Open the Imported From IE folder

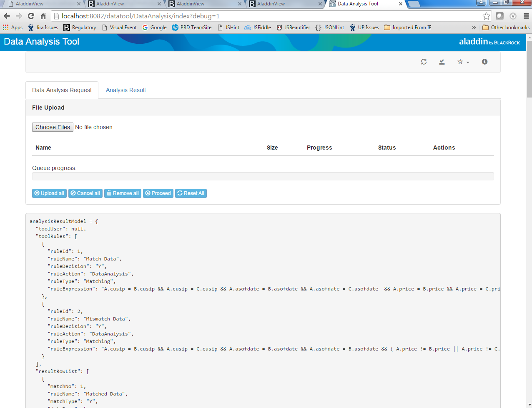coord(408,28)
